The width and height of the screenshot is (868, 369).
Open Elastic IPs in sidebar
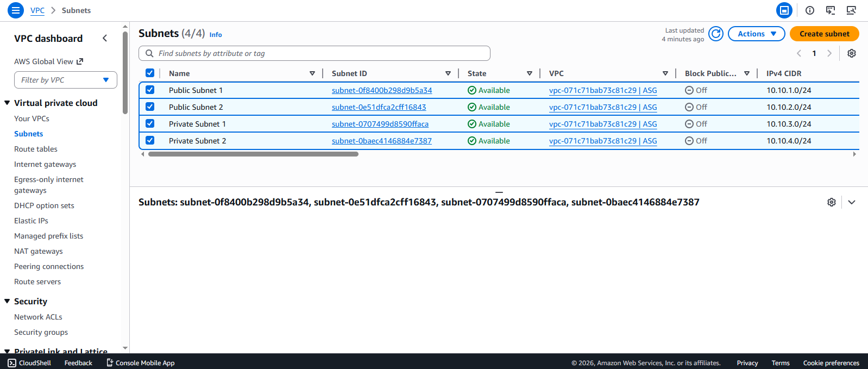pyautogui.click(x=31, y=221)
